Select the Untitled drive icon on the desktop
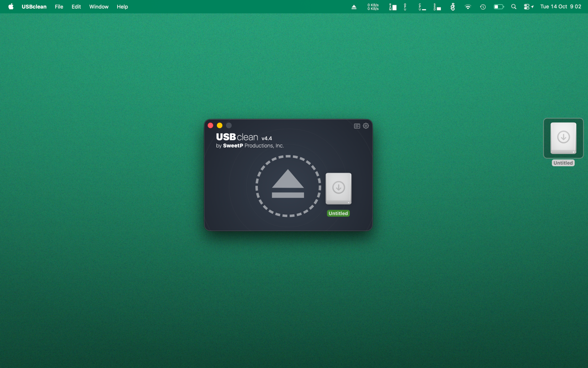 coord(563,138)
